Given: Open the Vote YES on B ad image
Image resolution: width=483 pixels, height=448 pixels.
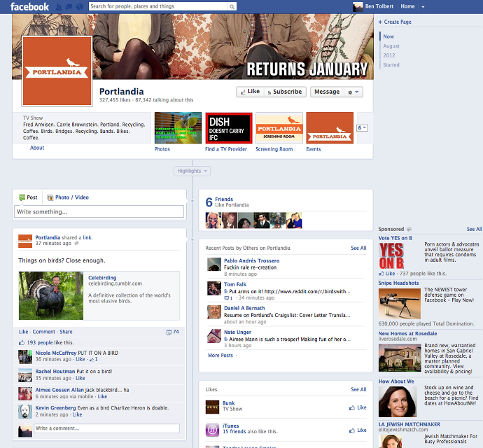Looking at the screenshot, I should [391, 255].
